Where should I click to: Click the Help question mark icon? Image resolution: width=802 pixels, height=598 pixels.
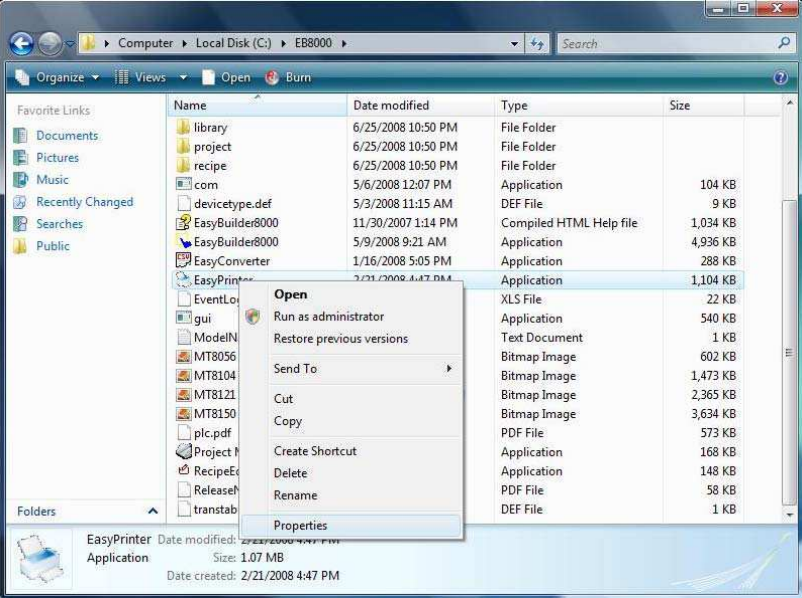(x=780, y=77)
